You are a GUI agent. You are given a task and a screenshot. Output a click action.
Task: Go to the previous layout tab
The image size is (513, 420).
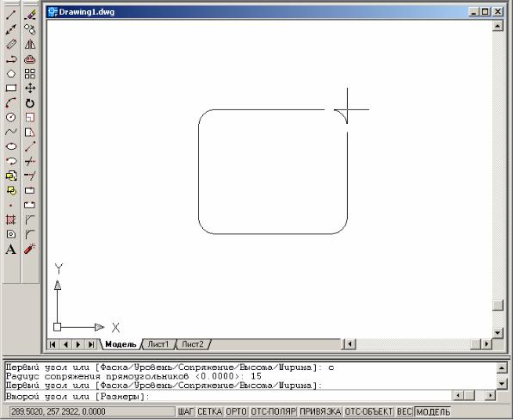click(65, 344)
